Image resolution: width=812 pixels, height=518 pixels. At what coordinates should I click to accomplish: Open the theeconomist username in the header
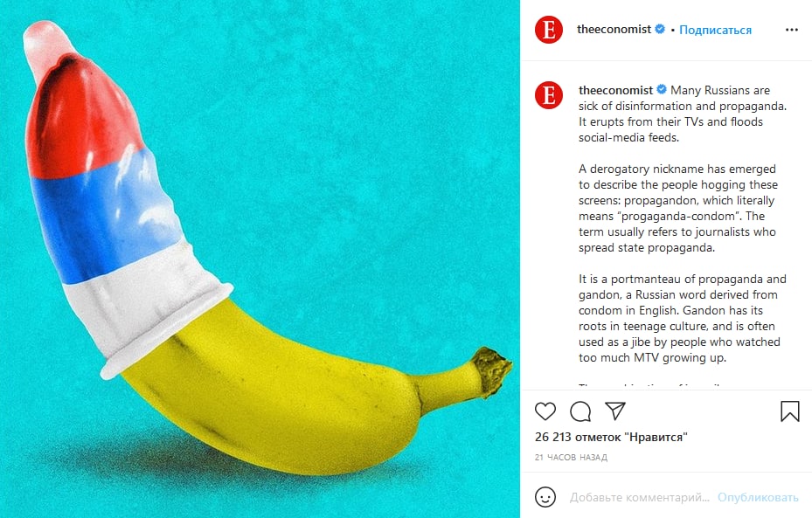click(614, 30)
